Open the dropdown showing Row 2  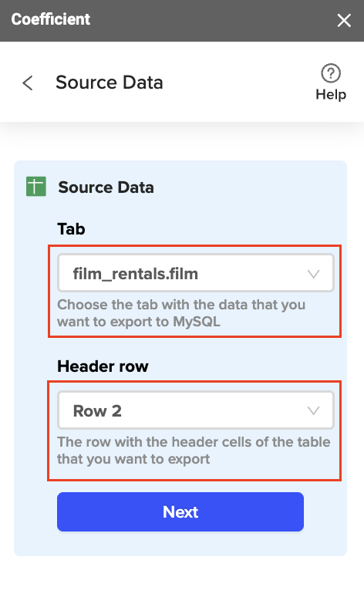pos(195,410)
